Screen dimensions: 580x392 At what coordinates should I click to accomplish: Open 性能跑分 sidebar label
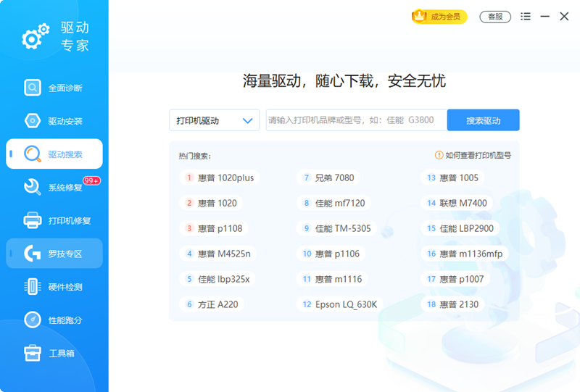[x=65, y=320]
